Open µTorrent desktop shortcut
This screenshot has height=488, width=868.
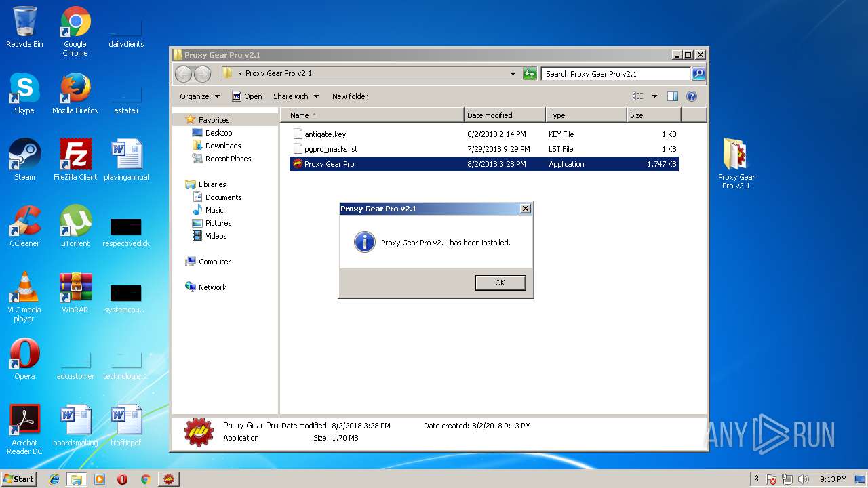pyautogui.click(x=75, y=226)
